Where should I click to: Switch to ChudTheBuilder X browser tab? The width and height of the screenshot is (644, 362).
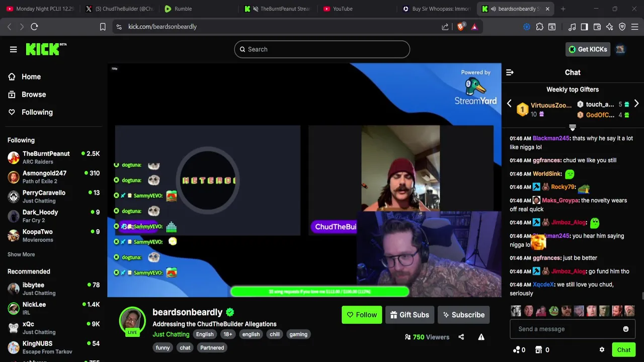120,9
